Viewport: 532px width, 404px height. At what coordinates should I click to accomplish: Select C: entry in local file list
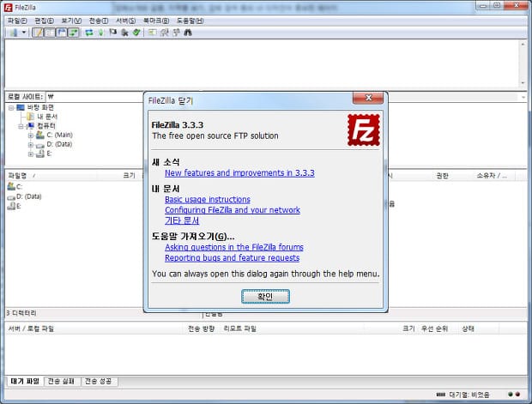tap(15, 186)
